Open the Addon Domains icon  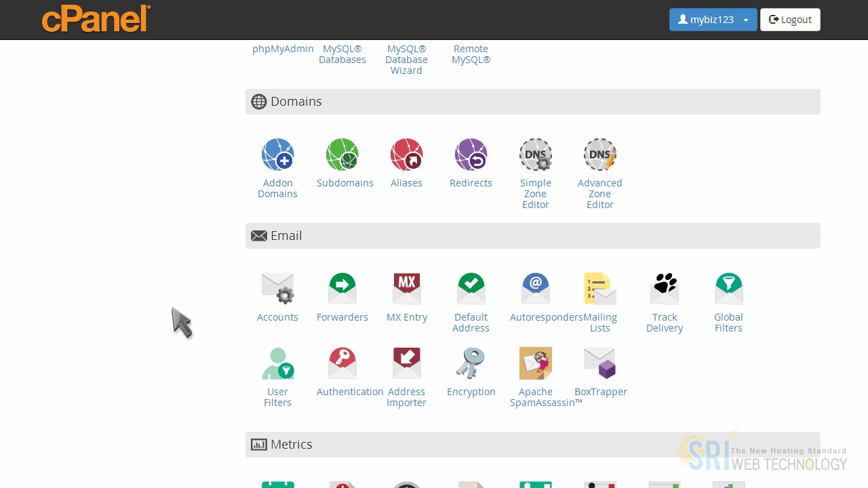[x=277, y=155]
